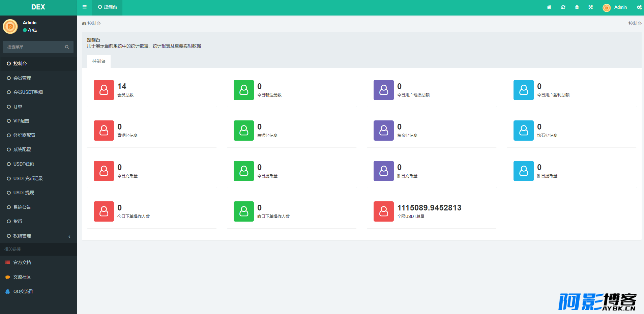
Task: Click the trash clear-cache icon
Action: pos(577,7)
